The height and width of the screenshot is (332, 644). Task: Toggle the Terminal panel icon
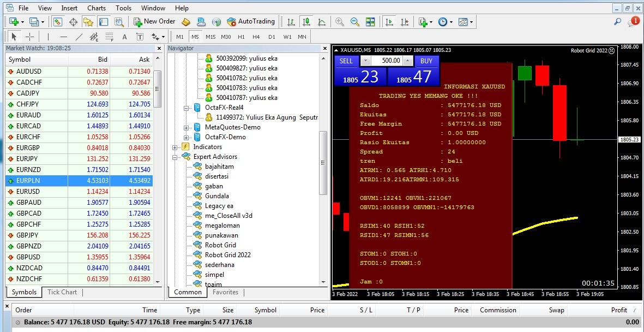tap(104, 21)
